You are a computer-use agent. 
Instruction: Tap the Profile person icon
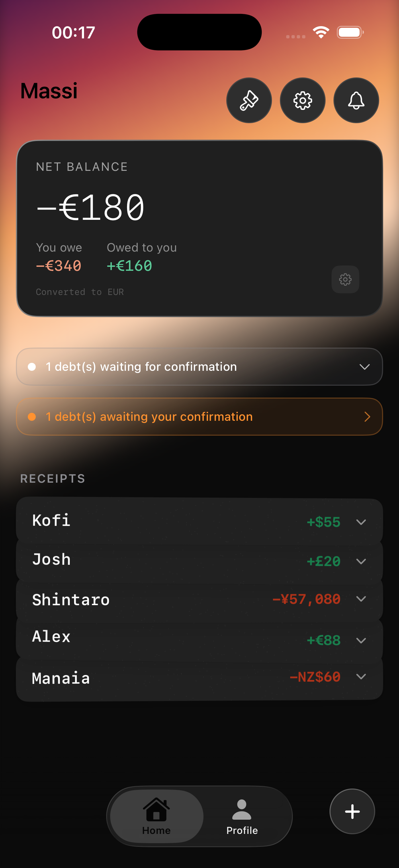[242, 810]
